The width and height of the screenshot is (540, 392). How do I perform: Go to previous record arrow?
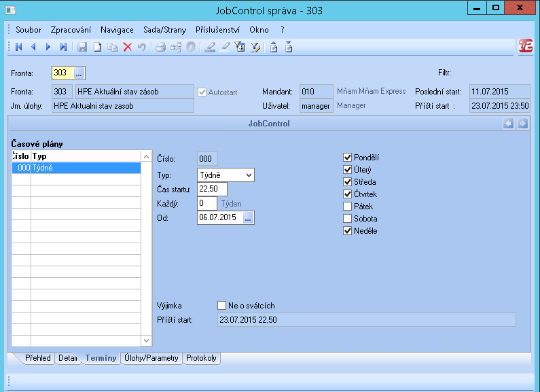(33, 47)
